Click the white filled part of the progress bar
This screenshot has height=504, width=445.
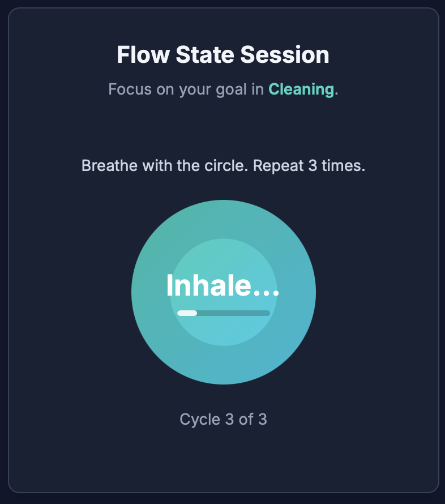[x=187, y=313]
